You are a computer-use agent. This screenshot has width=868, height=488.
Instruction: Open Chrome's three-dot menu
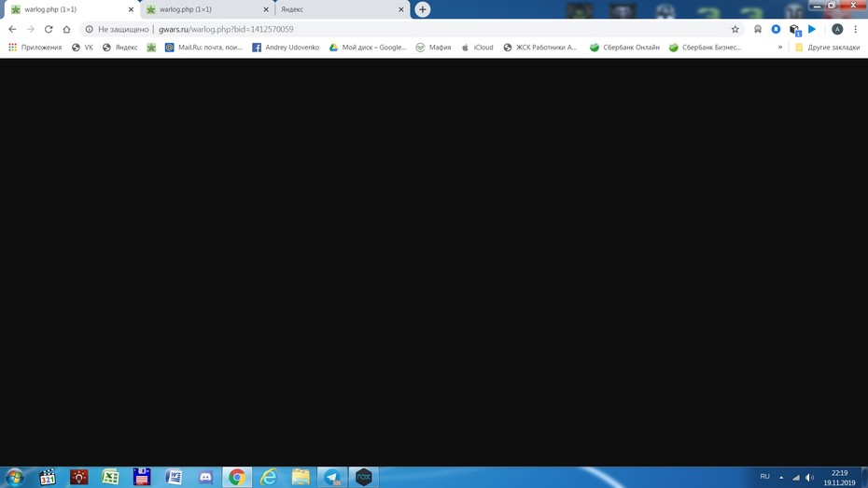855,29
